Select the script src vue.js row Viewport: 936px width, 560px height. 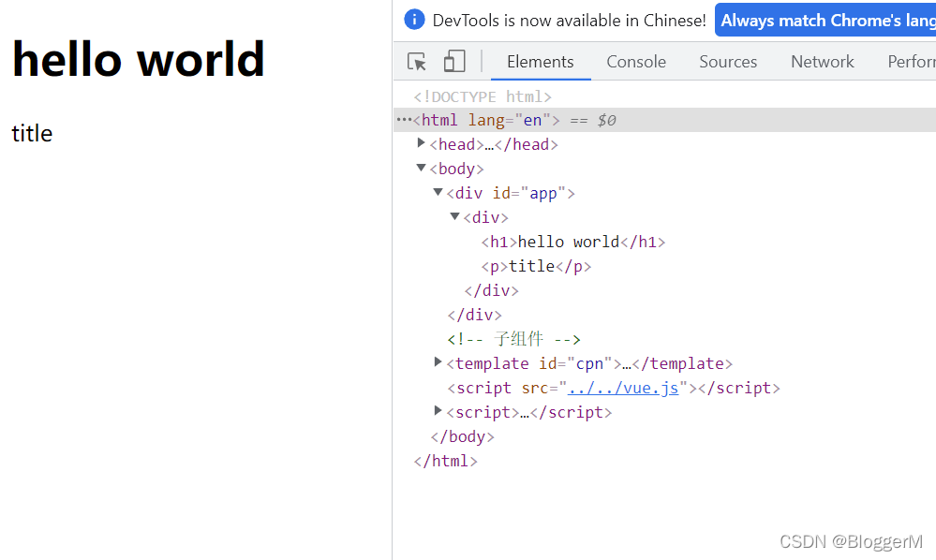(x=614, y=388)
